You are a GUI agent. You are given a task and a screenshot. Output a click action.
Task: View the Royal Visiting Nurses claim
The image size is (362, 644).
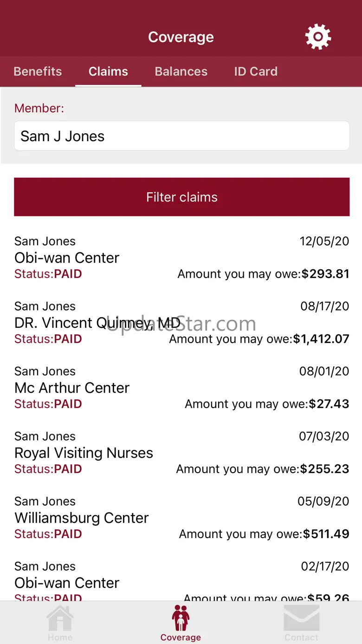click(181, 452)
